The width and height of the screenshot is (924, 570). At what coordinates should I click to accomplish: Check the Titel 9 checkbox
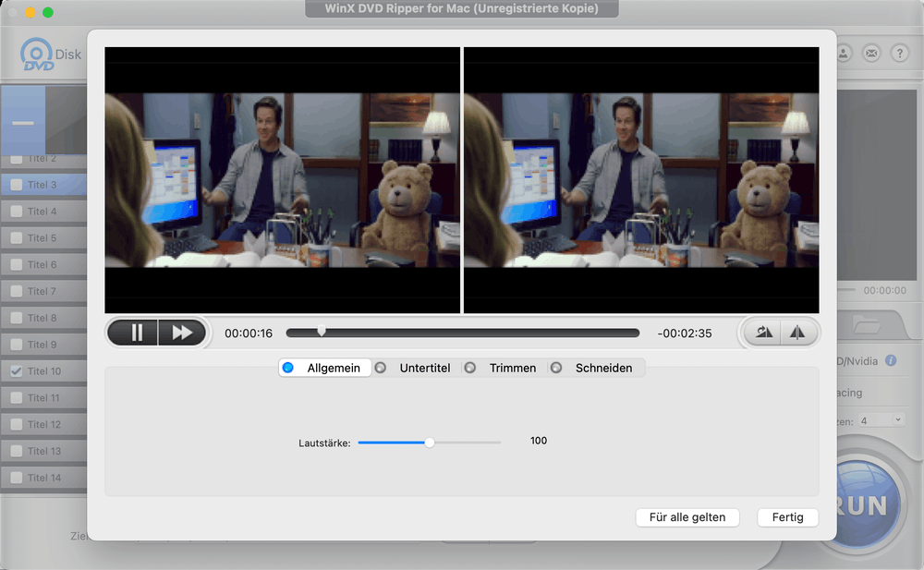click(17, 345)
